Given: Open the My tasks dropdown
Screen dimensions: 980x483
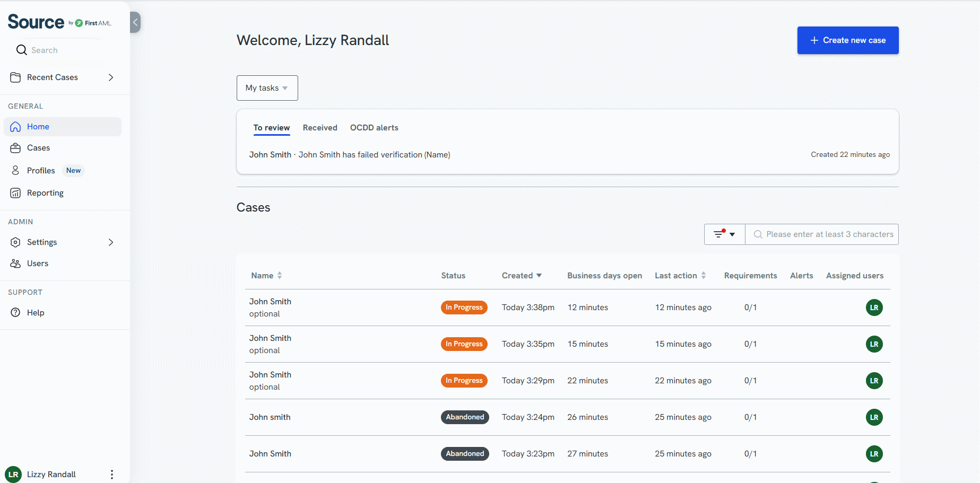Looking at the screenshot, I should (267, 88).
